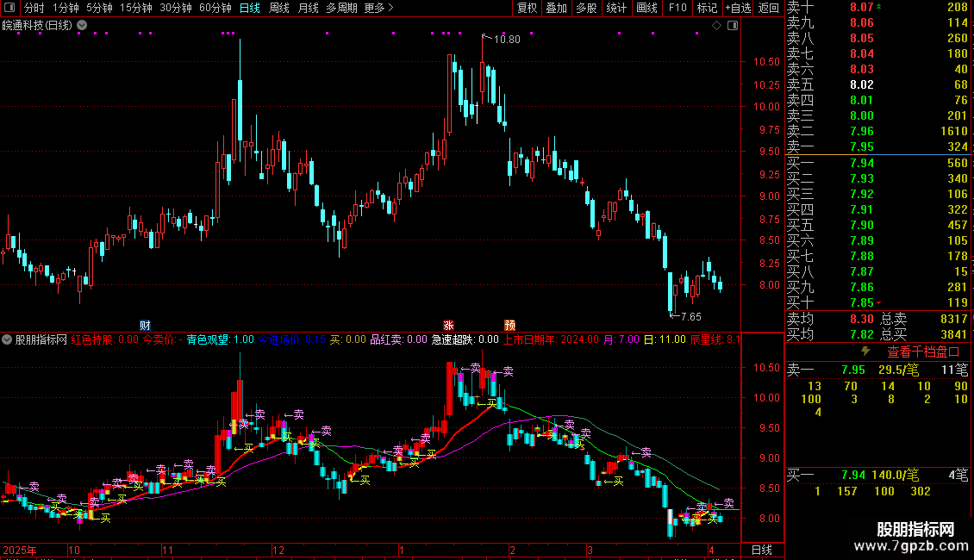The width and height of the screenshot is (974, 560).
Task: Click the 返回 back button
Action: click(768, 8)
